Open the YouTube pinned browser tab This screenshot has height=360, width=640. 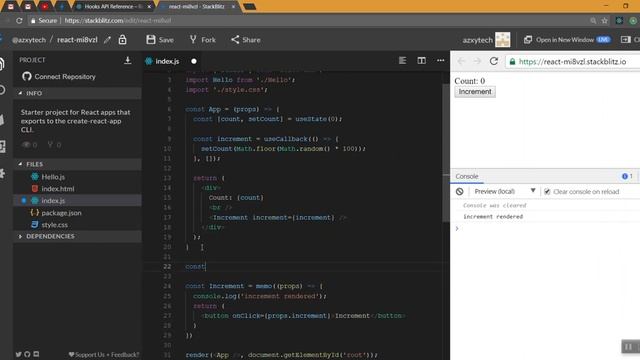(x=44, y=7)
